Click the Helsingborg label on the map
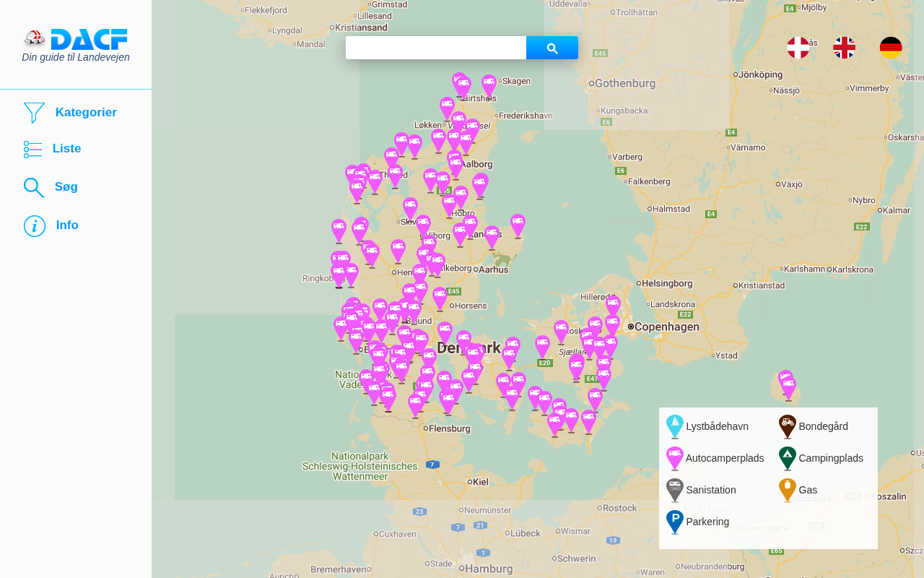The image size is (924, 578). coord(667,283)
